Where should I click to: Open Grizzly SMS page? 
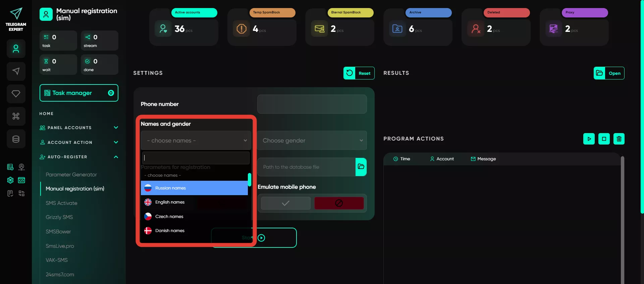[59, 217]
